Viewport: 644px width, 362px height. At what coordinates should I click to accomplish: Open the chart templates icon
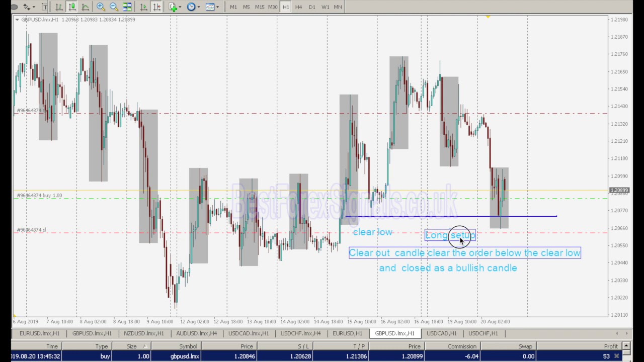[x=210, y=7]
